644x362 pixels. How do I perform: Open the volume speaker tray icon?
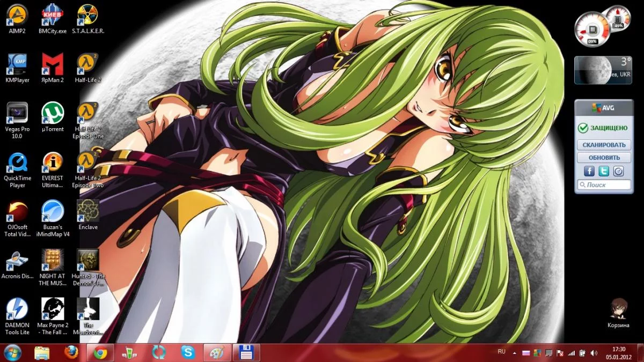coord(594,353)
